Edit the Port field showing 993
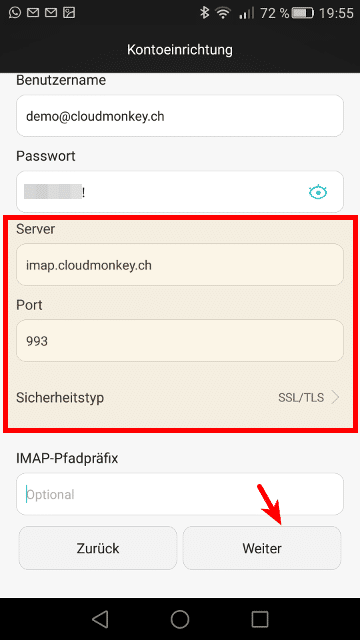The height and width of the screenshot is (640, 360). tap(180, 340)
